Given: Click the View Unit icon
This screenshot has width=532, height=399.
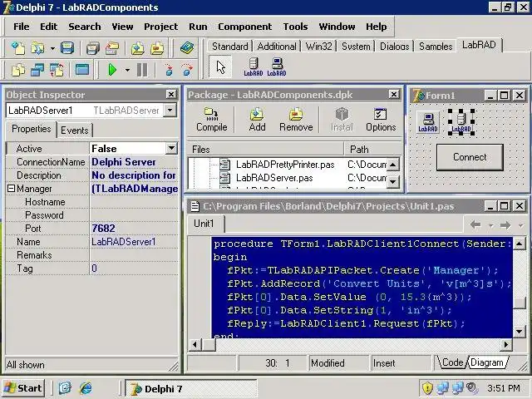Looking at the screenshot, I should pos(17,70).
